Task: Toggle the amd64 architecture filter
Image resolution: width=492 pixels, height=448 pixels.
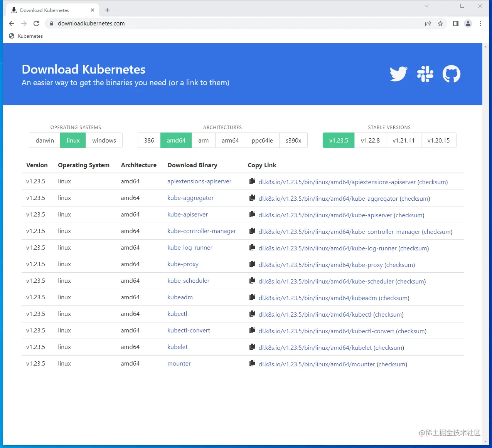Action: (176, 140)
